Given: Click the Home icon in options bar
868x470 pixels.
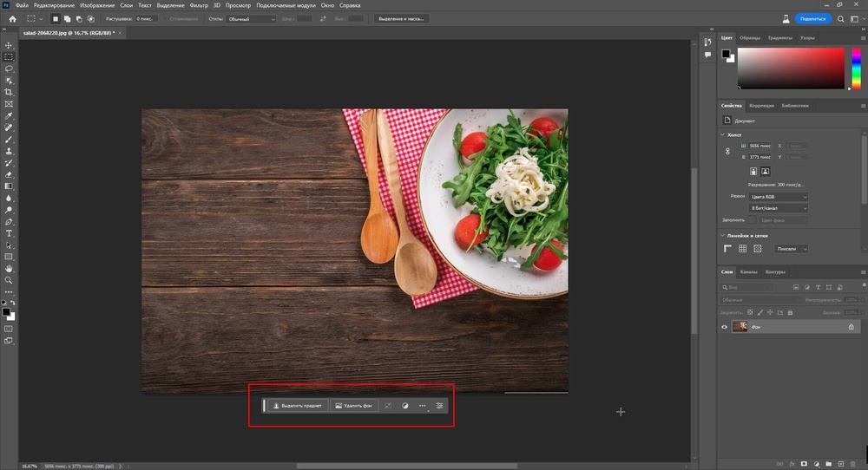Looking at the screenshot, I should tap(12, 19).
